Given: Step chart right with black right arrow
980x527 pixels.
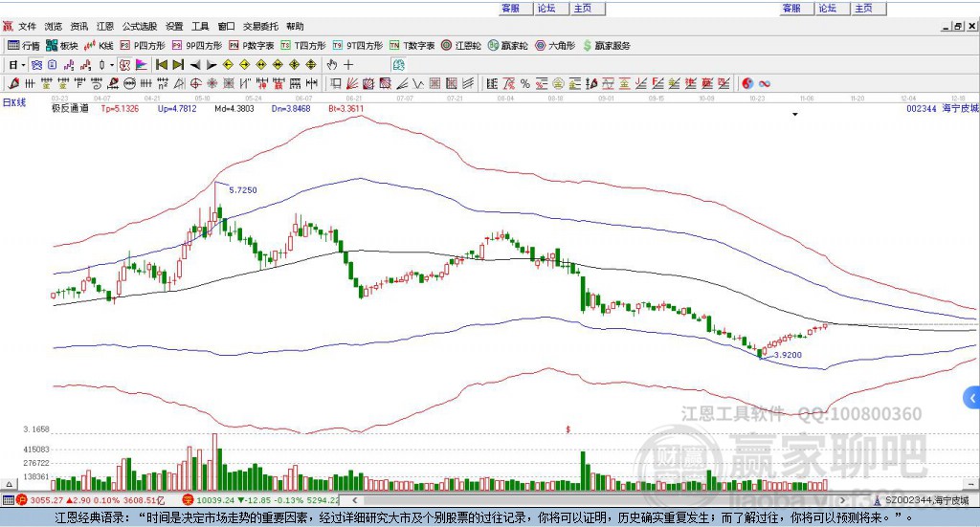Looking at the screenshot, I should [x=212, y=65].
